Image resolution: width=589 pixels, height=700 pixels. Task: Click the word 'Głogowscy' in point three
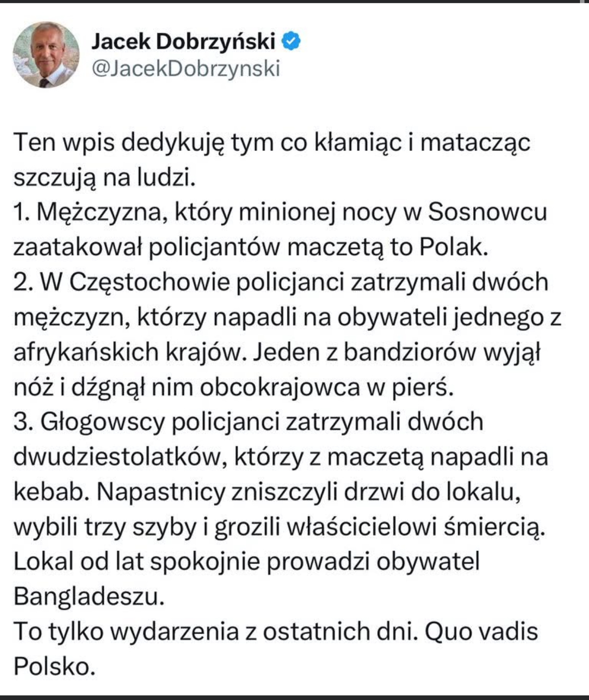point(103,422)
